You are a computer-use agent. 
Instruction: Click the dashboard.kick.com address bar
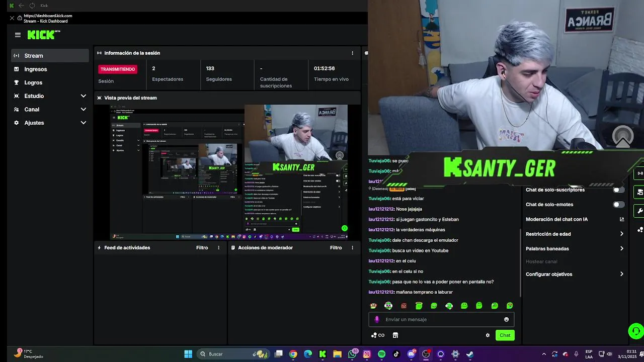48,16
